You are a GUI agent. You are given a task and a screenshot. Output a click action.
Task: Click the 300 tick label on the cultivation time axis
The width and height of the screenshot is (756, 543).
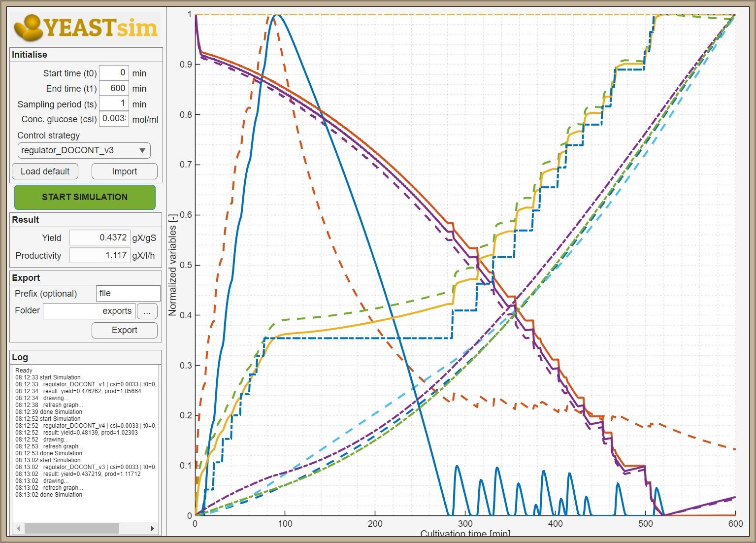(465, 524)
